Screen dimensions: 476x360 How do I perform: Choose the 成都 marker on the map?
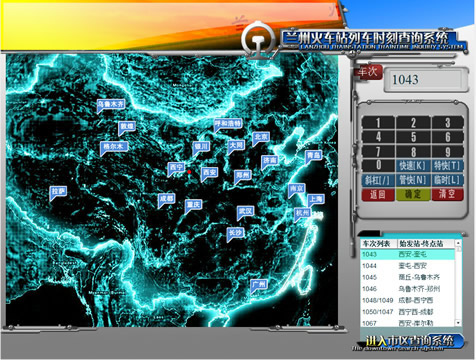pos(166,199)
